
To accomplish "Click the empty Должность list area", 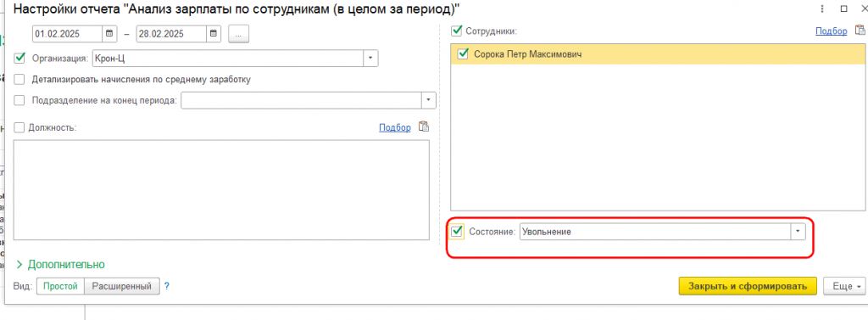I will pos(221,189).
